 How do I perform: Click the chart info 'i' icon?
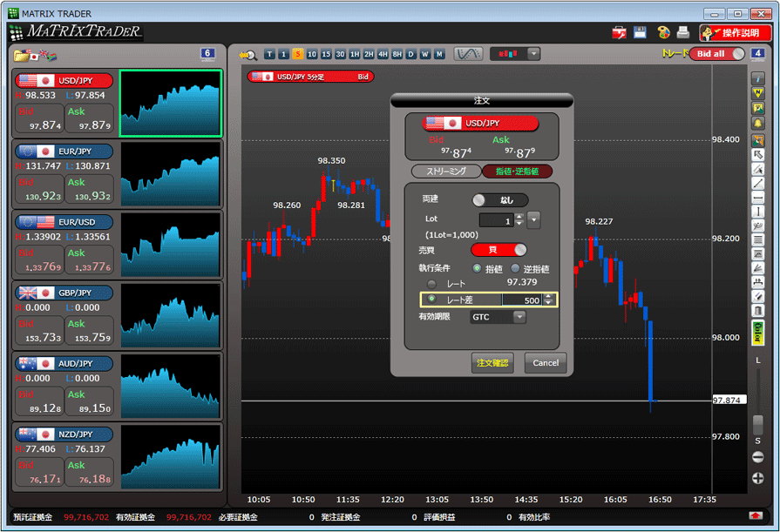coord(757,78)
